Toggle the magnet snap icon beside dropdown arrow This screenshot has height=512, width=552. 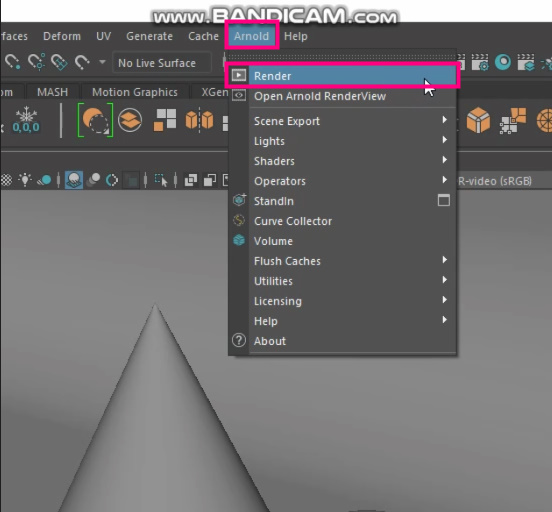(x=82, y=62)
